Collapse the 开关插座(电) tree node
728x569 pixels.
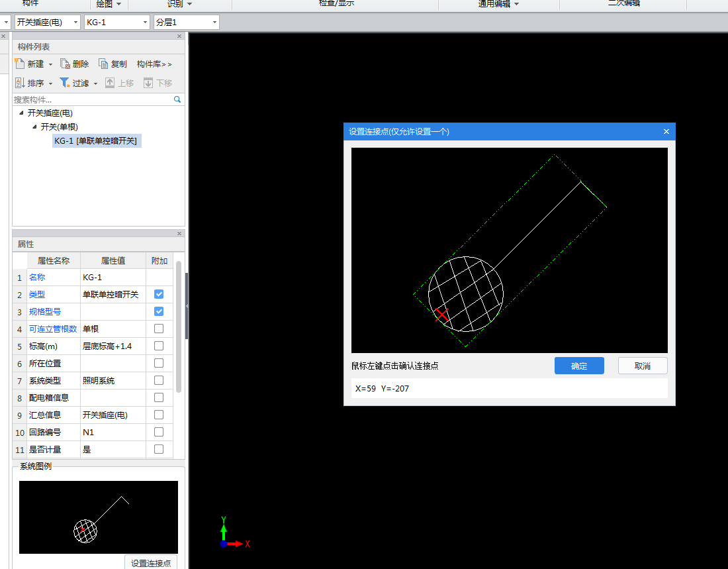[21, 113]
